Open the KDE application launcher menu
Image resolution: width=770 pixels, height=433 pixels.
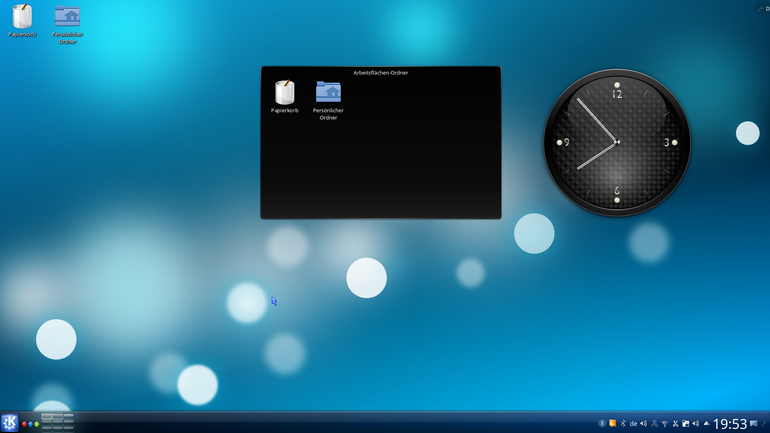tap(10, 423)
